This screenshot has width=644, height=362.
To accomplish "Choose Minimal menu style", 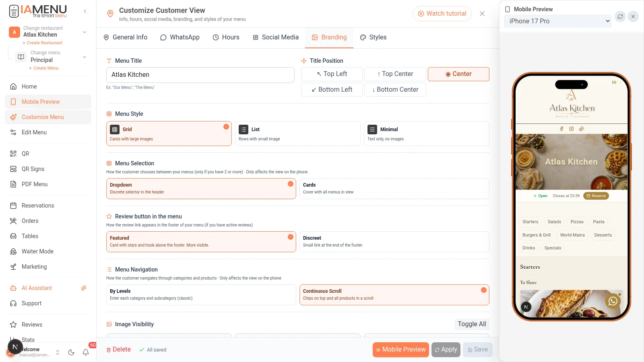I will (426, 134).
